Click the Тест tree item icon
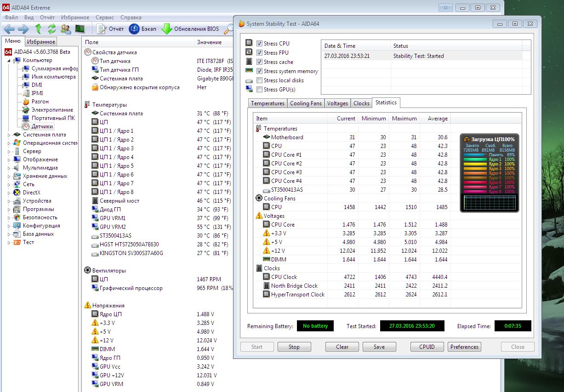This screenshot has width=564, height=392. click(x=17, y=242)
